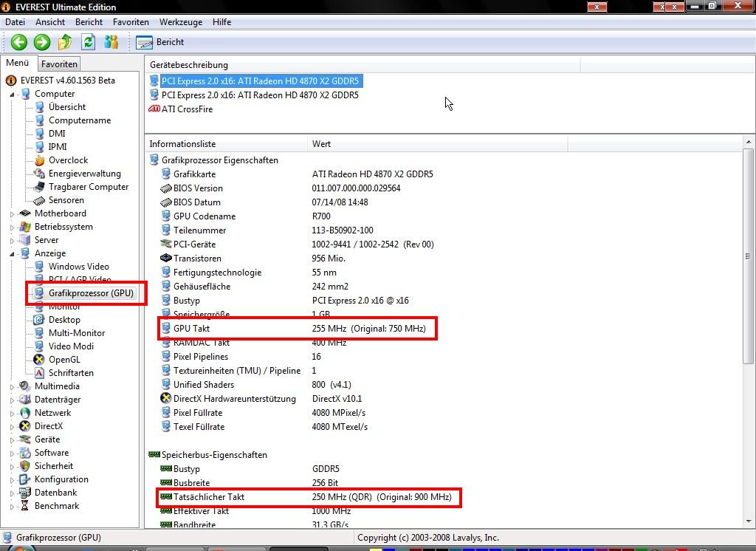Select Windows Video tree item
The image size is (756, 551).
78,267
